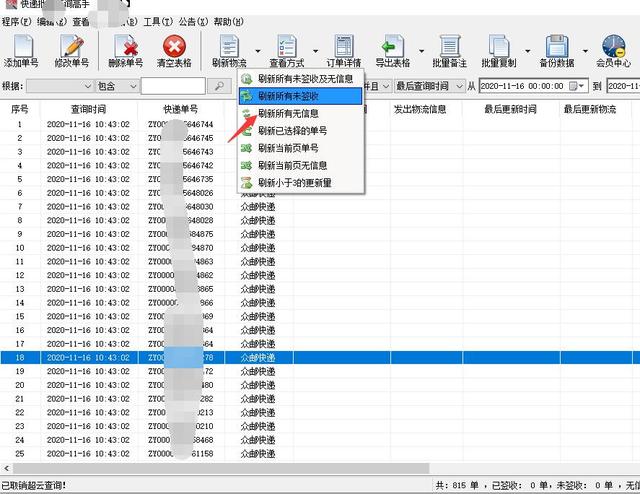Open the 并且 logic dropdown

point(376,86)
